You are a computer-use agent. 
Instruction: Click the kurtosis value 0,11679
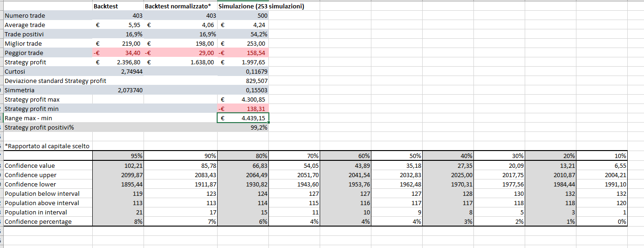pos(243,72)
